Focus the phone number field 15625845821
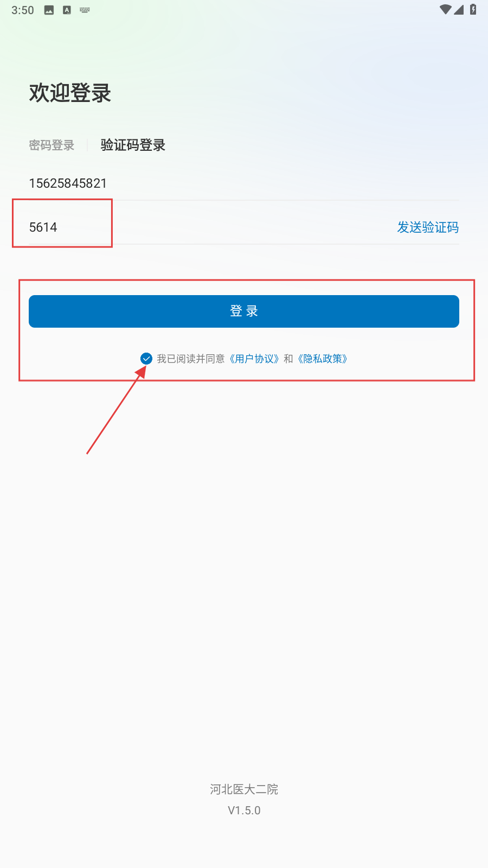 (x=244, y=183)
